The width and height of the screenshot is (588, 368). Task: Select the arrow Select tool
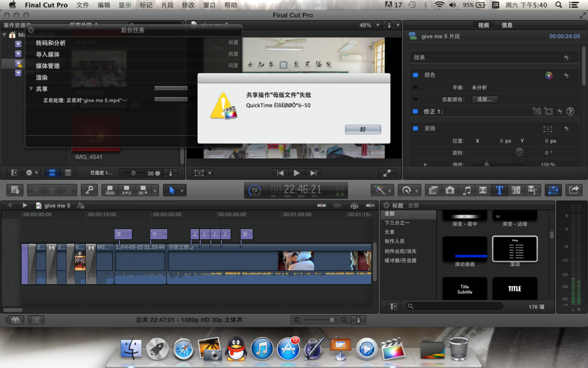coord(172,190)
